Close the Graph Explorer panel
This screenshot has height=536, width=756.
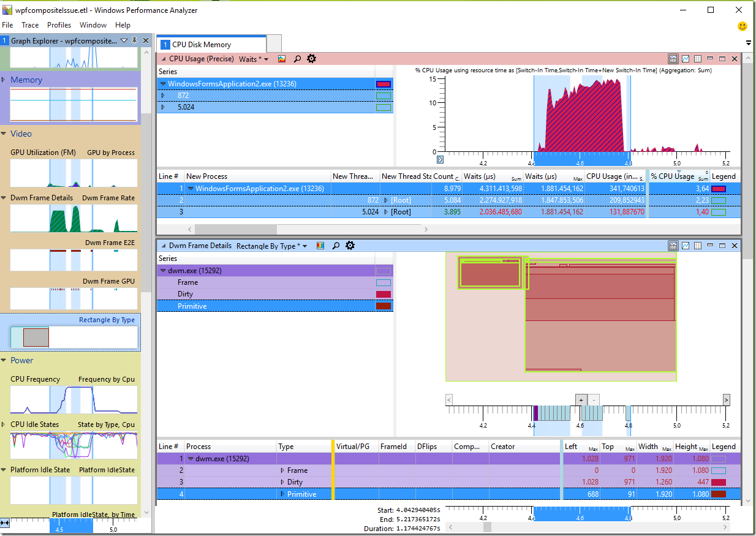(145, 40)
